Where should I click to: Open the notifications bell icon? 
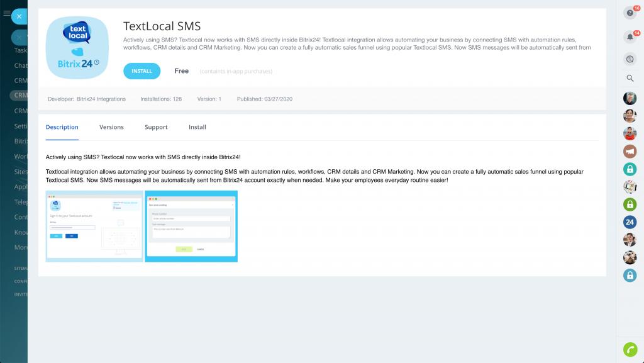pyautogui.click(x=630, y=37)
